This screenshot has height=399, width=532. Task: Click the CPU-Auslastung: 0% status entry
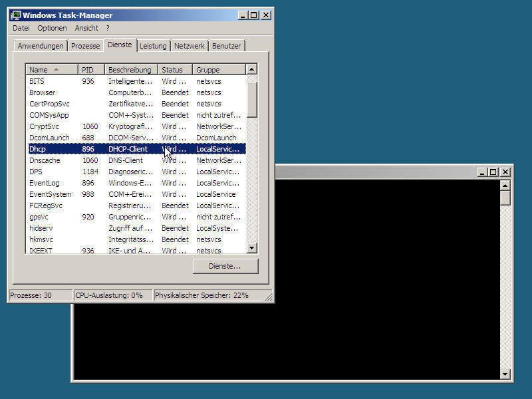click(113, 295)
